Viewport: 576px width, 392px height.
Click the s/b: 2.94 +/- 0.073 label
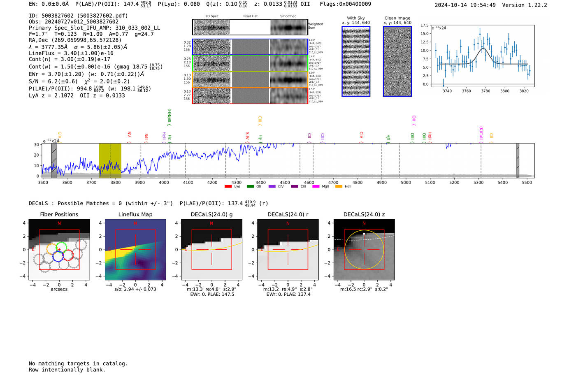[135, 289]
